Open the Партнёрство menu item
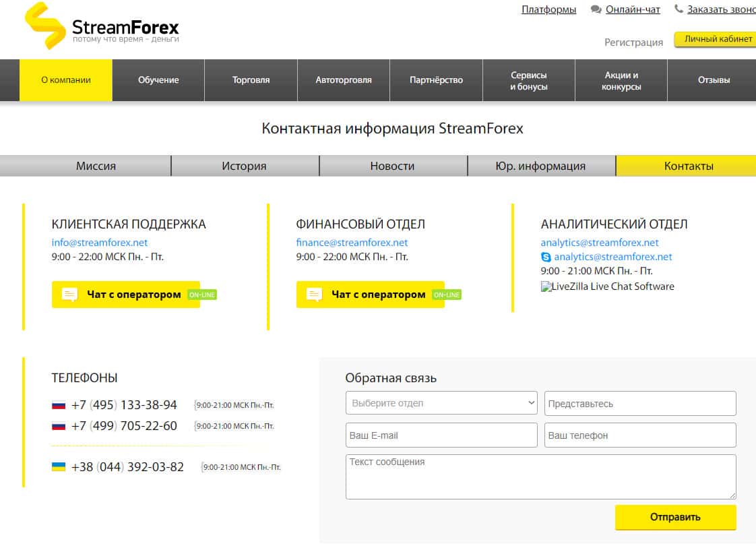 click(437, 80)
